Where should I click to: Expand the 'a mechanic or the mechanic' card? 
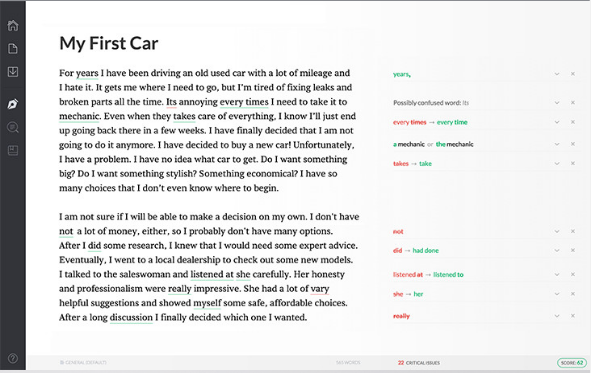(x=557, y=144)
